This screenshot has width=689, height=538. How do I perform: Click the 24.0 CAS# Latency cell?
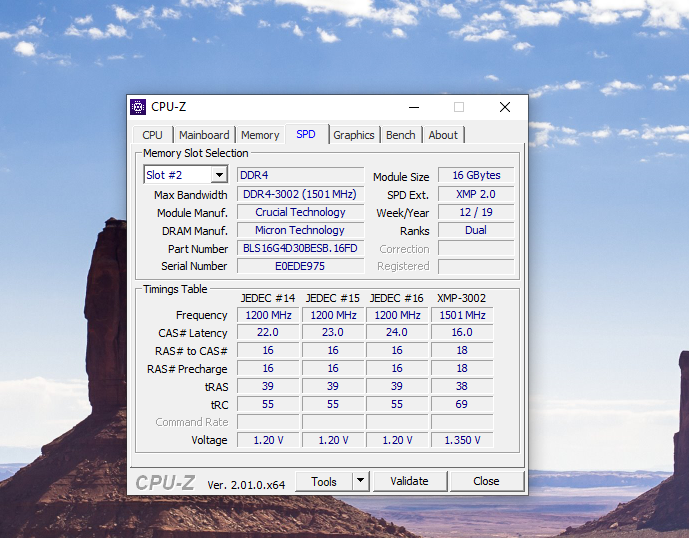tap(397, 332)
